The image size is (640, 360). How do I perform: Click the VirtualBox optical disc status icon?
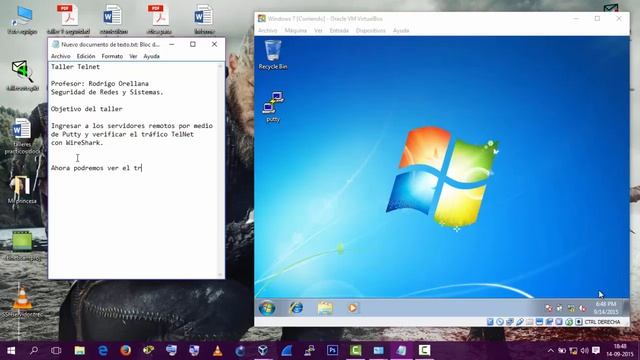(500, 322)
